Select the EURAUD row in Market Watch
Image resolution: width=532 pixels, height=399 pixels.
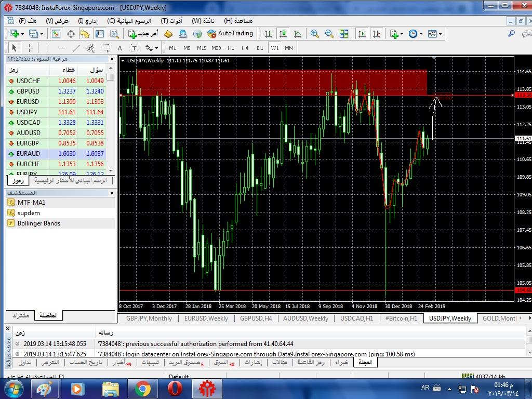click(56, 154)
